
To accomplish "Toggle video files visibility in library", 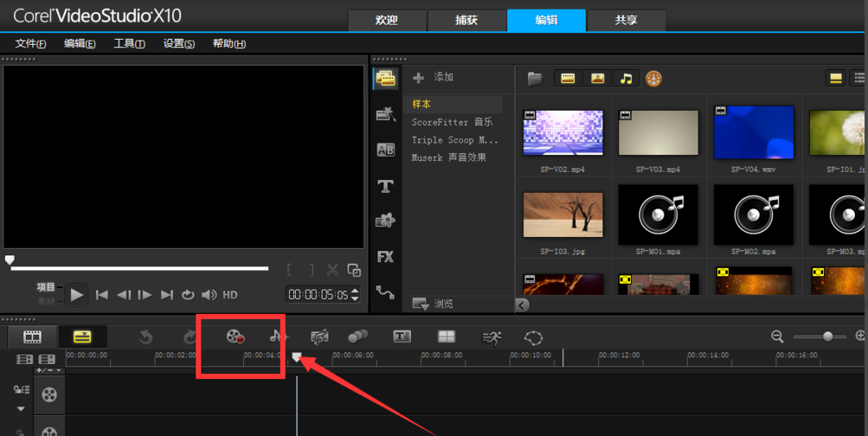I will point(568,79).
